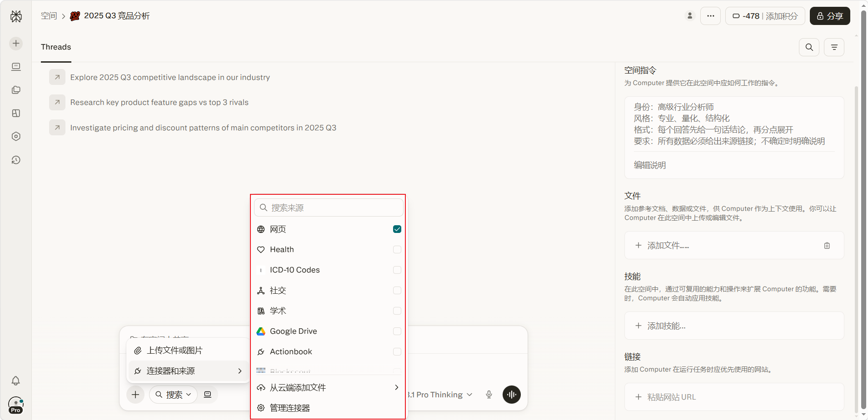Click the -478 添加积分 credits button
Viewport: 868px width, 420px height.
pos(765,16)
